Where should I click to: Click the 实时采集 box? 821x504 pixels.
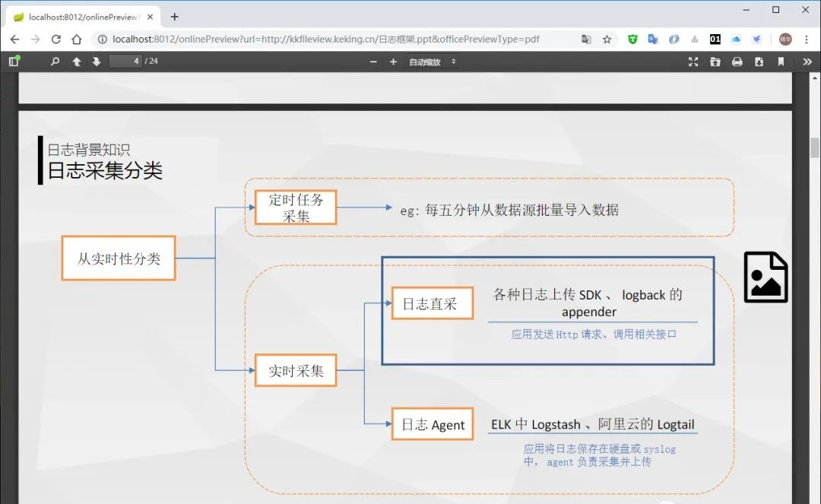click(295, 370)
